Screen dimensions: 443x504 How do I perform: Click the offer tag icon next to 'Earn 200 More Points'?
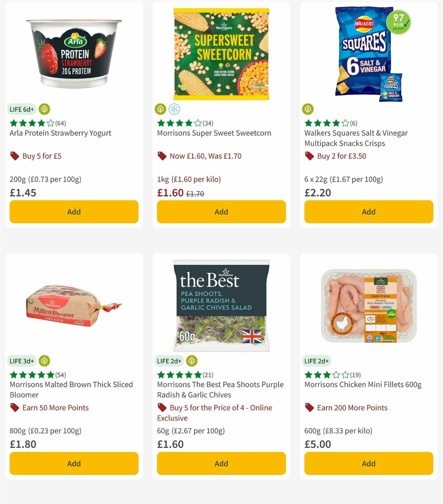[309, 408]
